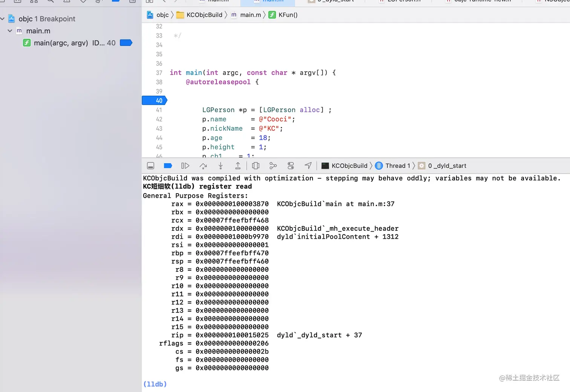570x392 pixels.
Task: Click the rax register value in console
Action: point(232,204)
